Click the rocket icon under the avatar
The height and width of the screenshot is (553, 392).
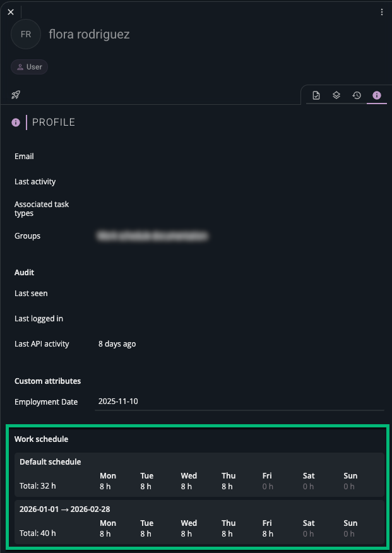click(15, 94)
